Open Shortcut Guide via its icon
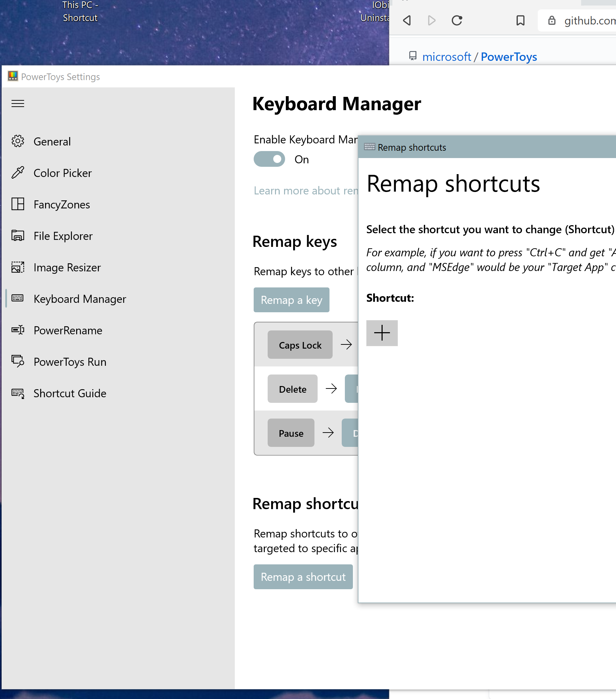Screen dimensions: 616x699 tap(17, 393)
